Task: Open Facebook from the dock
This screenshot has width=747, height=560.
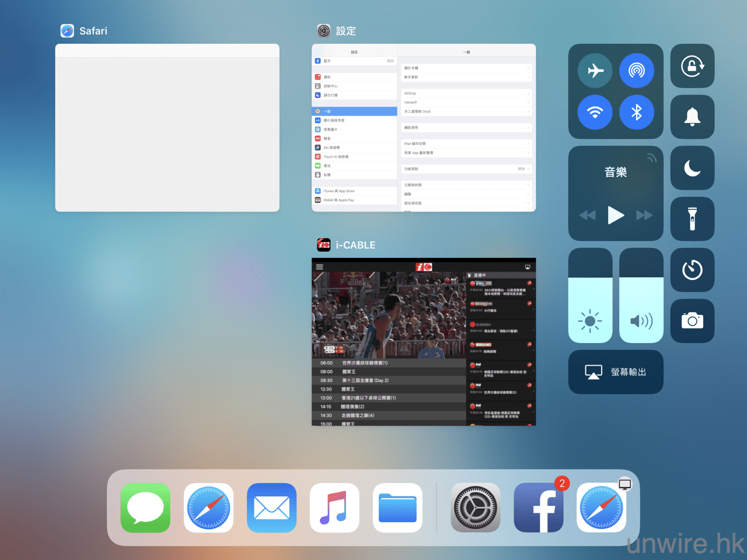Action: click(x=538, y=508)
